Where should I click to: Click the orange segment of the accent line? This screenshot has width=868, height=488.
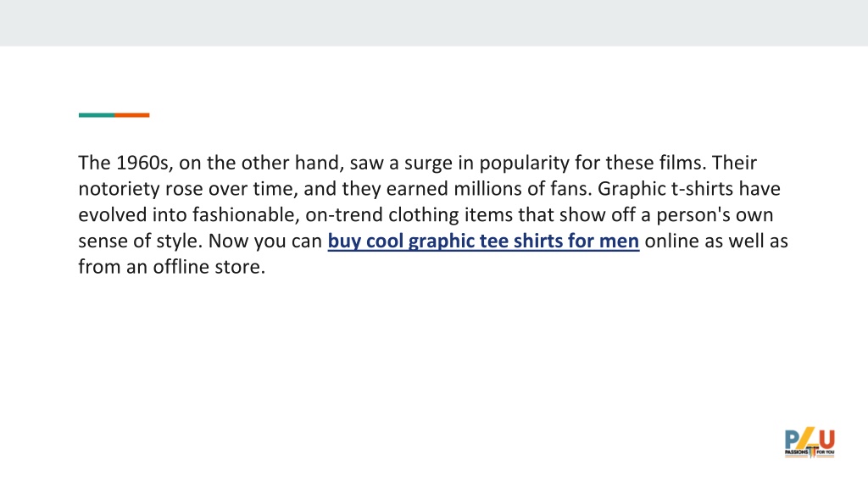(131, 115)
